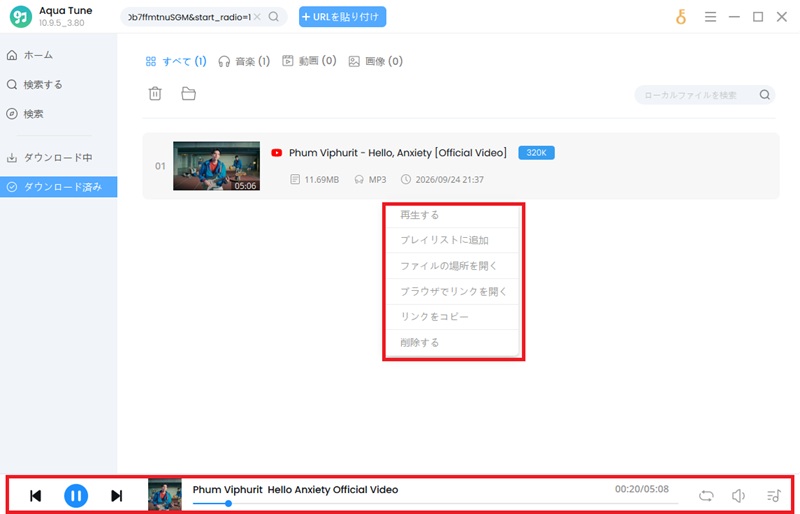The width and height of the screenshot is (800, 514).
Task: Click the playback progress slider handle
Action: point(229,504)
